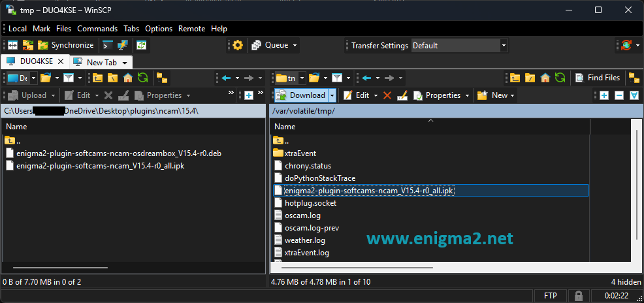Expand remote back history dropdown arrow
644x303 pixels.
point(377,78)
